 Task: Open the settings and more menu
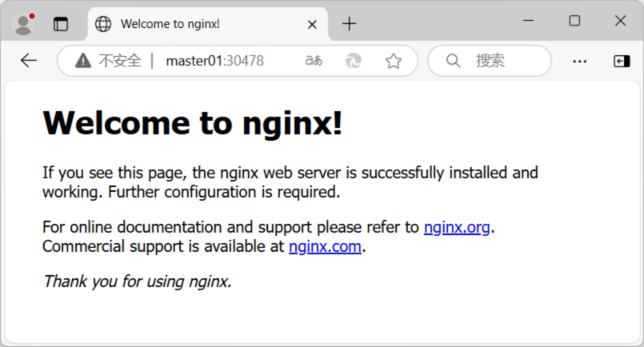pyautogui.click(x=579, y=61)
